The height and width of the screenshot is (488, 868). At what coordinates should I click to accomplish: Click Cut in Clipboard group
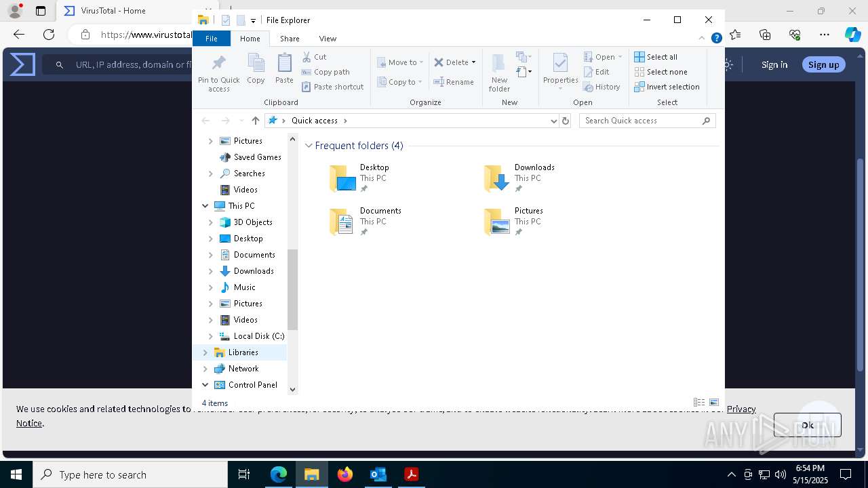[314, 57]
